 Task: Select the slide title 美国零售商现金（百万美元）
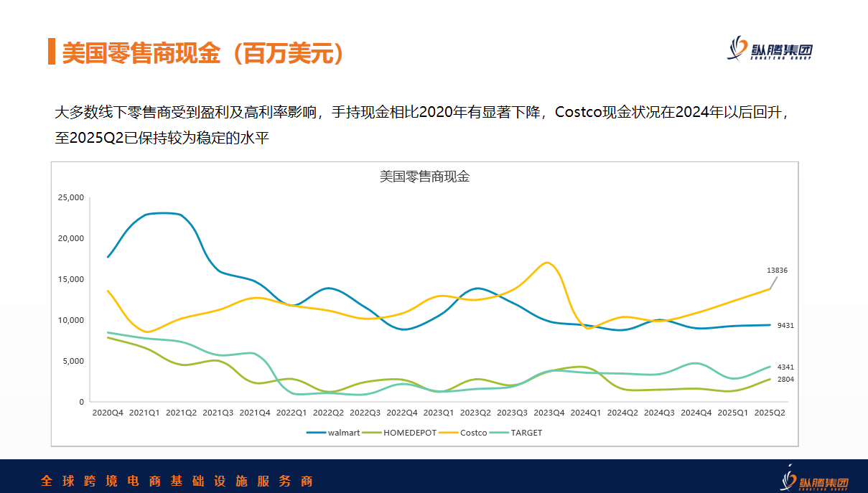pyautogui.click(x=202, y=52)
